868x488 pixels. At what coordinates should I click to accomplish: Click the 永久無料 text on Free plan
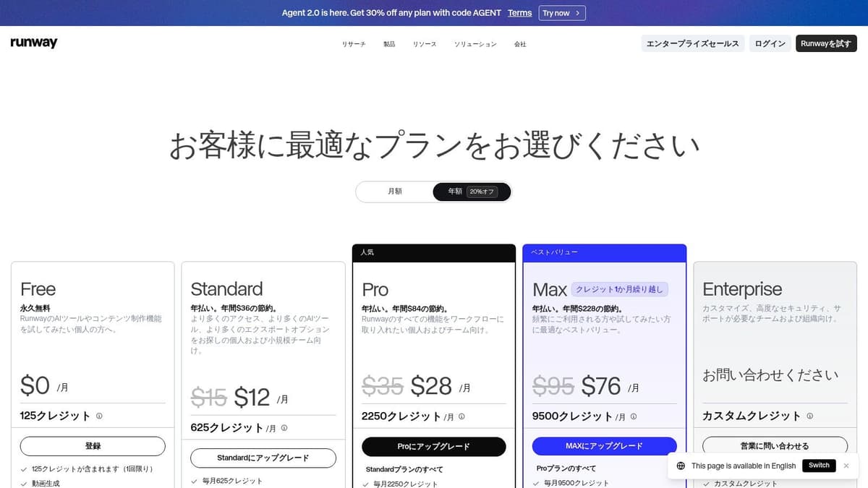pyautogui.click(x=35, y=308)
